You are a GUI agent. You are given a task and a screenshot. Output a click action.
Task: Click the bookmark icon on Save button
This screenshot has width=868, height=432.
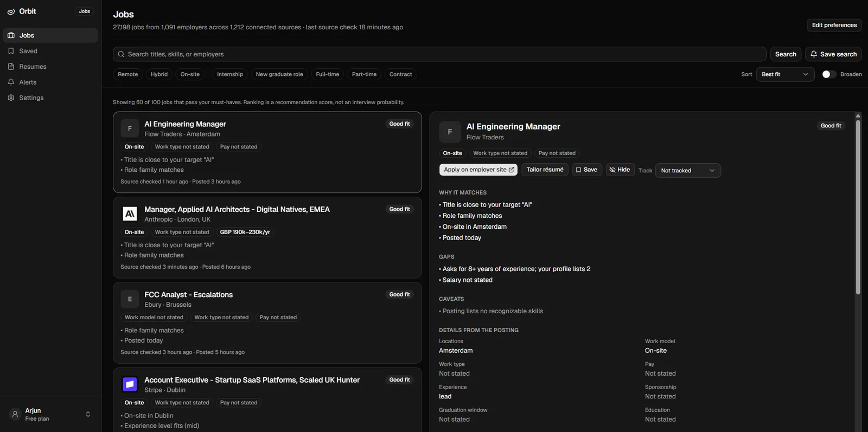[578, 170]
